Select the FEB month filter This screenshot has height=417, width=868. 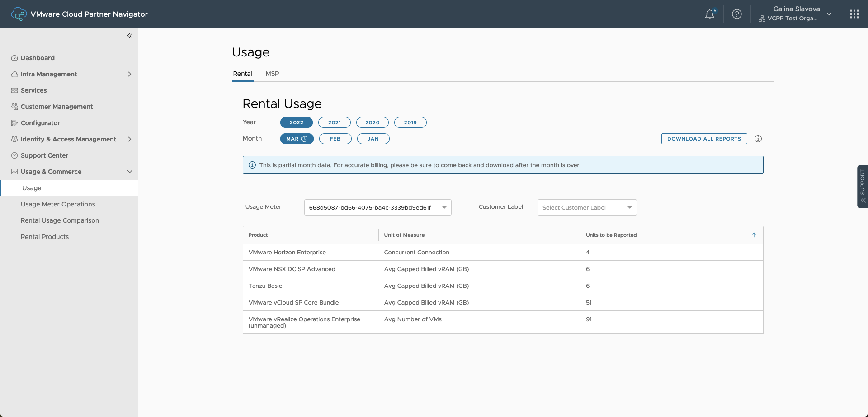tap(335, 139)
